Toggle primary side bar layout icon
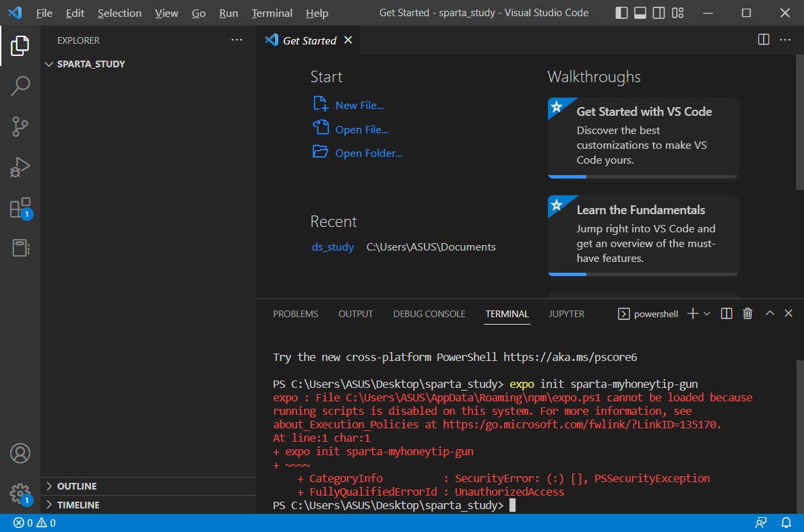 click(x=621, y=13)
